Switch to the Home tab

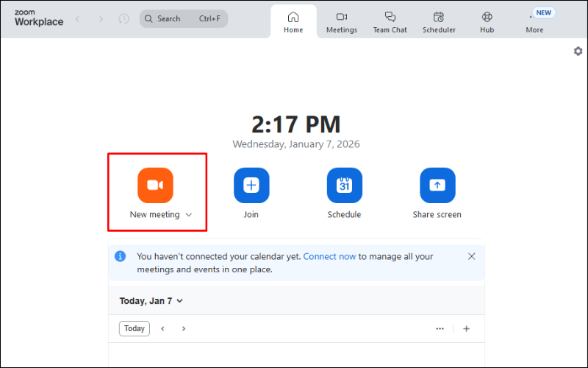[x=293, y=22]
